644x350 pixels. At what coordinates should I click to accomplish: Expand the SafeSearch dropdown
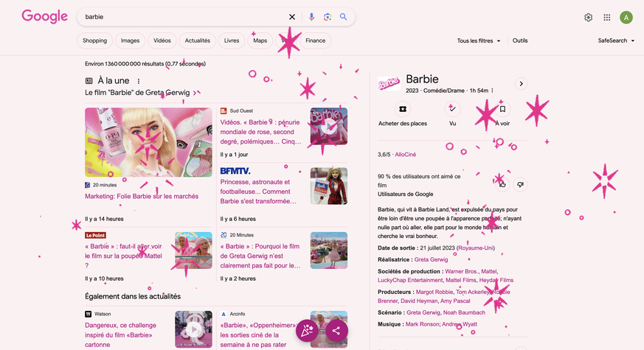click(x=616, y=41)
